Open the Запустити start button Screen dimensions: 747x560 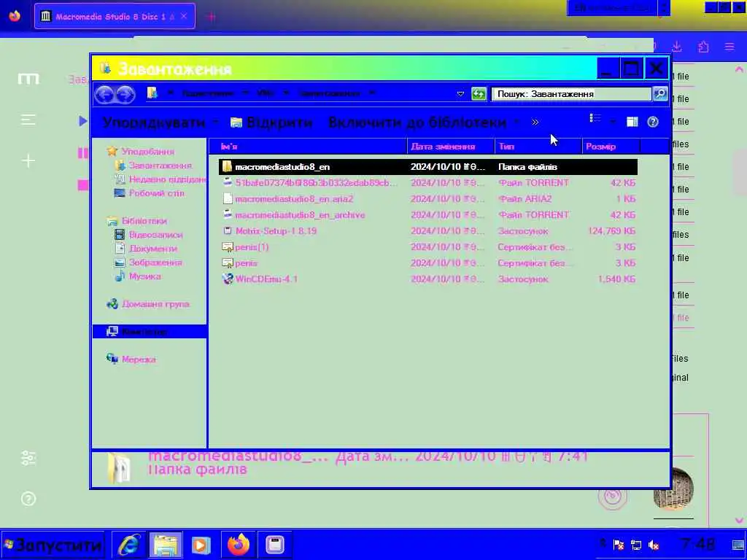click(x=53, y=545)
